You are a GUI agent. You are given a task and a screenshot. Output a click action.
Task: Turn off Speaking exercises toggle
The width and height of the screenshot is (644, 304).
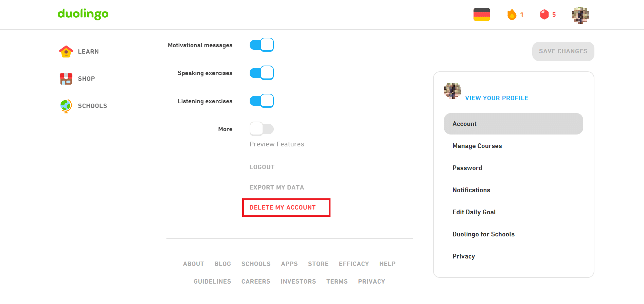[x=262, y=73]
